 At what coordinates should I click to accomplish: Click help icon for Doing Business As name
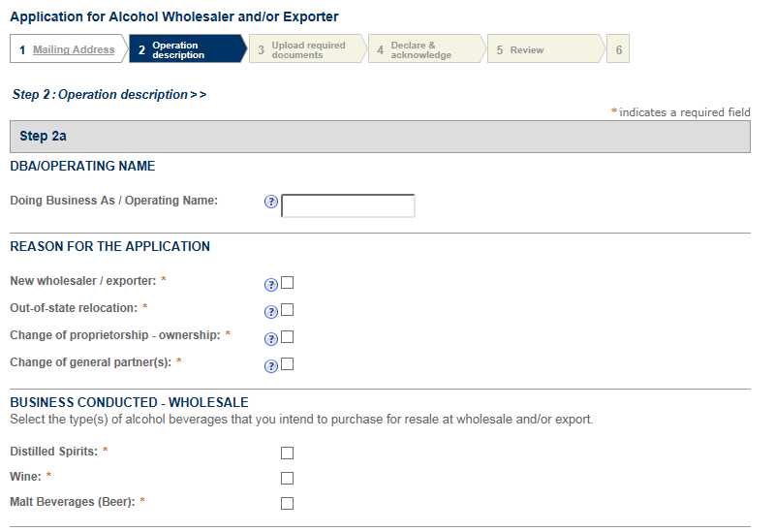(271, 203)
